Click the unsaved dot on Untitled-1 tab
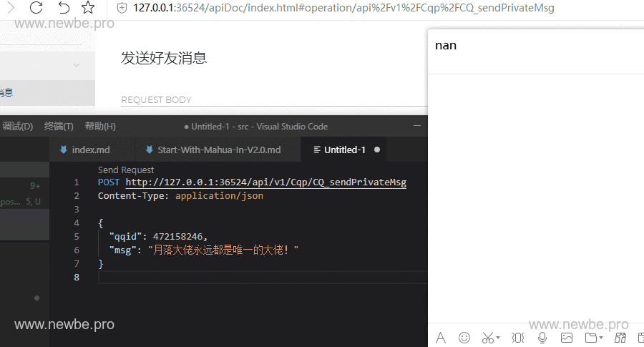 pos(377,150)
